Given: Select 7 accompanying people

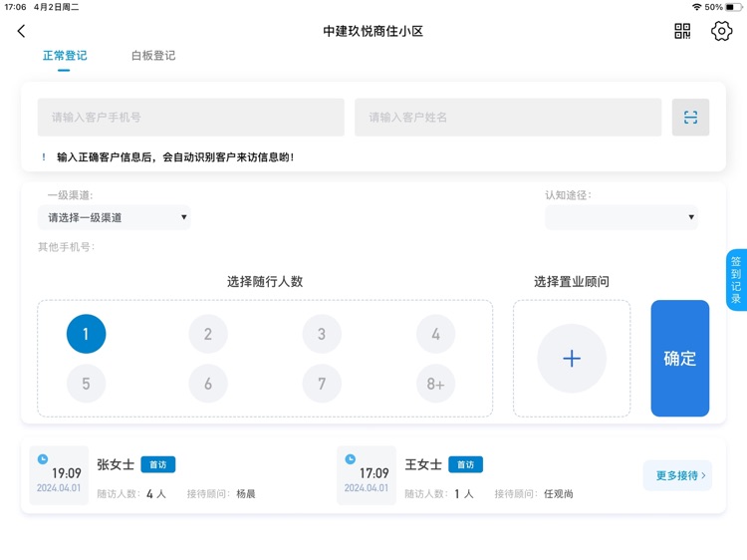Looking at the screenshot, I should pos(322,384).
